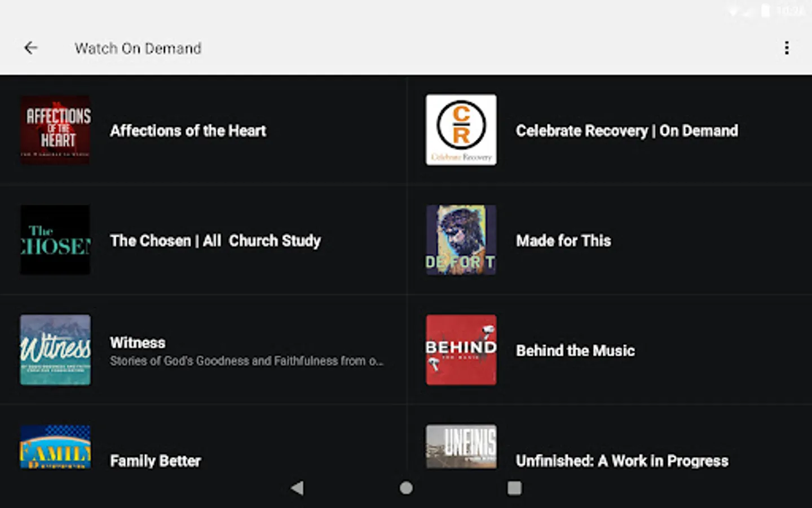
Task: Open the Affections of the Heart thumbnail
Action: pyautogui.click(x=55, y=130)
